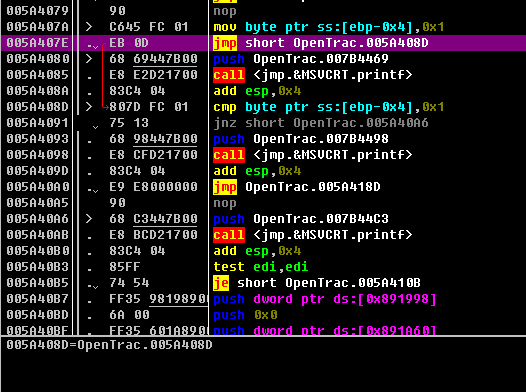Click test edi,edi instruction
Viewport: 526px width, 392px height.
pyautogui.click(x=261, y=267)
